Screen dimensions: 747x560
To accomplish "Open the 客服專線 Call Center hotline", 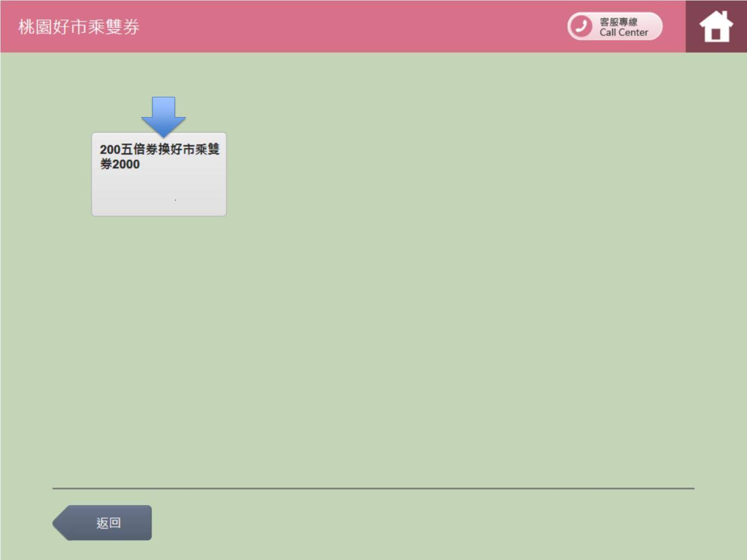I will tap(615, 26).
